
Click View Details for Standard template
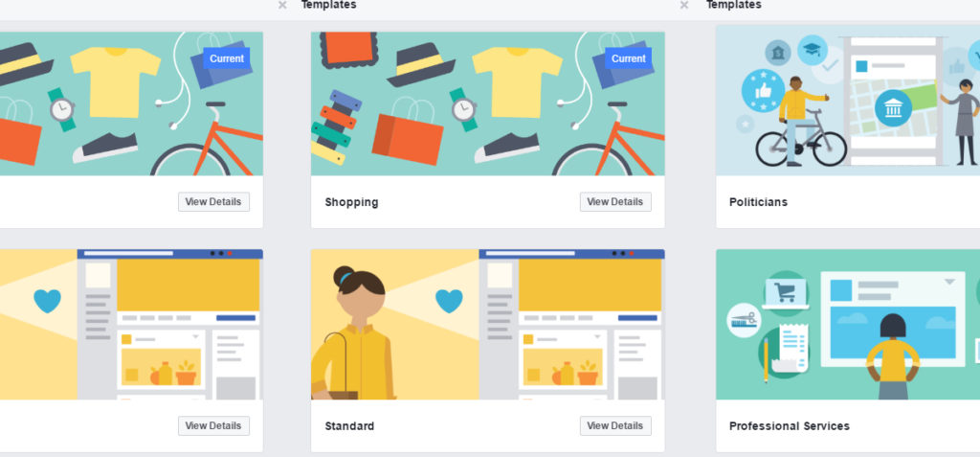coord(615,425)
